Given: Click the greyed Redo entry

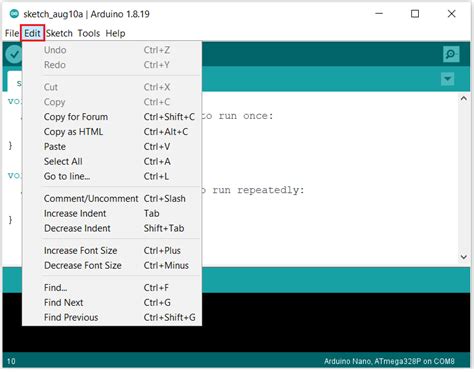Looking at the screenshot, I should tap(112, 65).
